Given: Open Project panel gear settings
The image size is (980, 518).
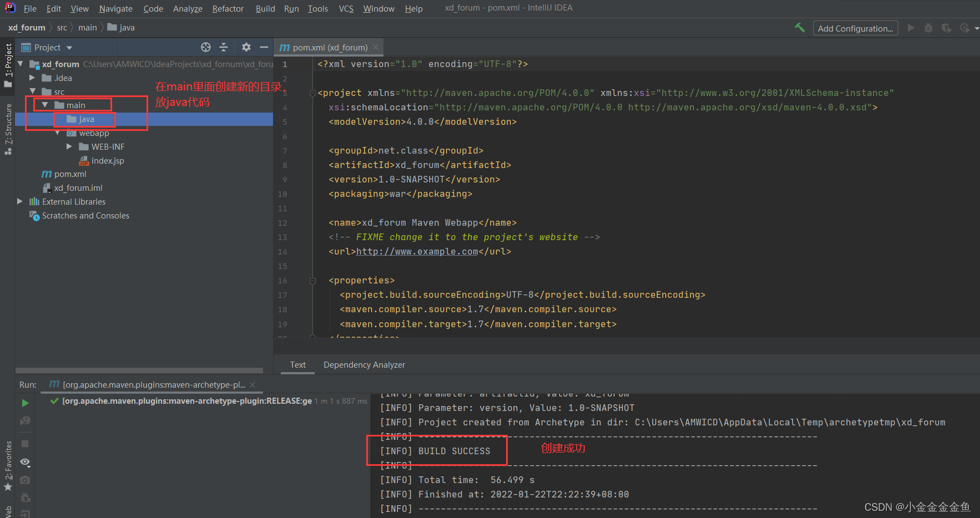Looking at the screenshot, I should point(246,47).
